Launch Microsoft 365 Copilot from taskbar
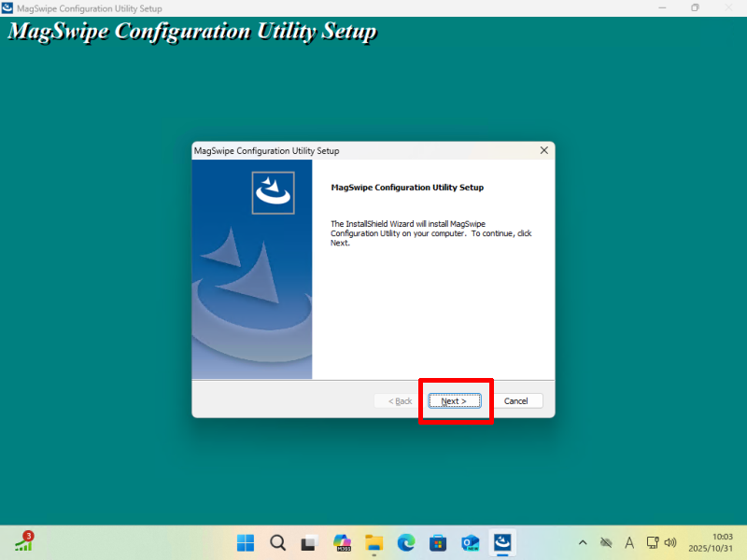747x560 pixels. [342, 542]
